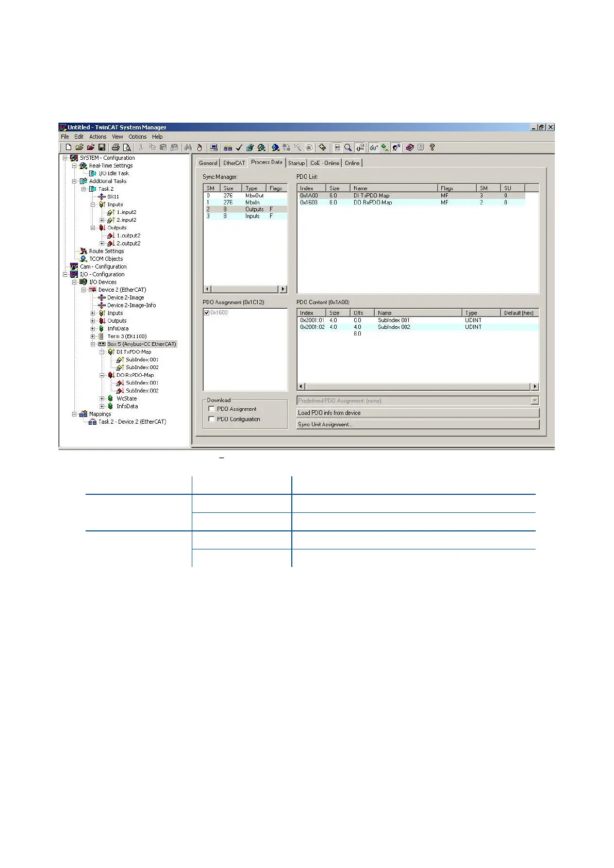Open the Predefined PDO Assignment dropdown
The image size is (614, 868).
point(535,400)
